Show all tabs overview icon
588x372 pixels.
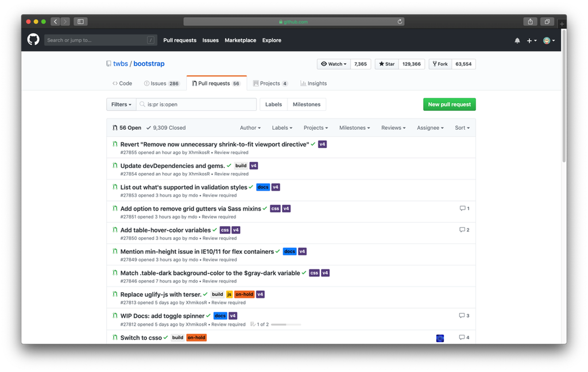tap(547, 22)
